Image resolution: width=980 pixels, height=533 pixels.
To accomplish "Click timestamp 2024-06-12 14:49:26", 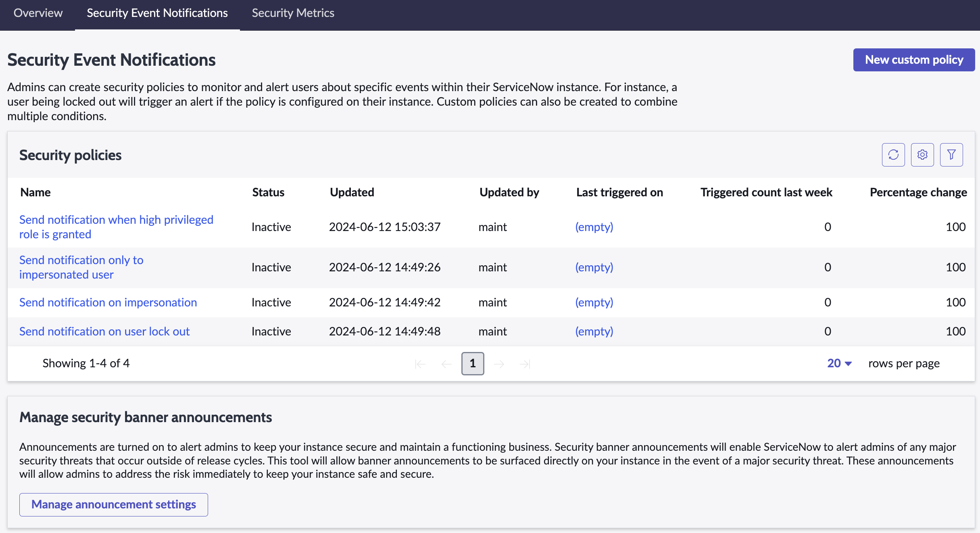I will pos(385,267).
